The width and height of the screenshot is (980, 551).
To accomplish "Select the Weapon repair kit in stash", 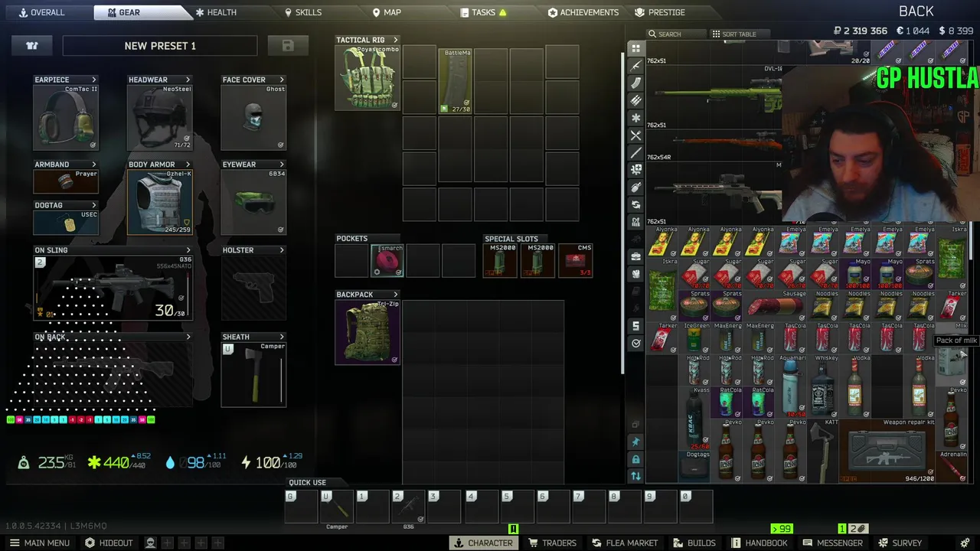I will point(887,451).
